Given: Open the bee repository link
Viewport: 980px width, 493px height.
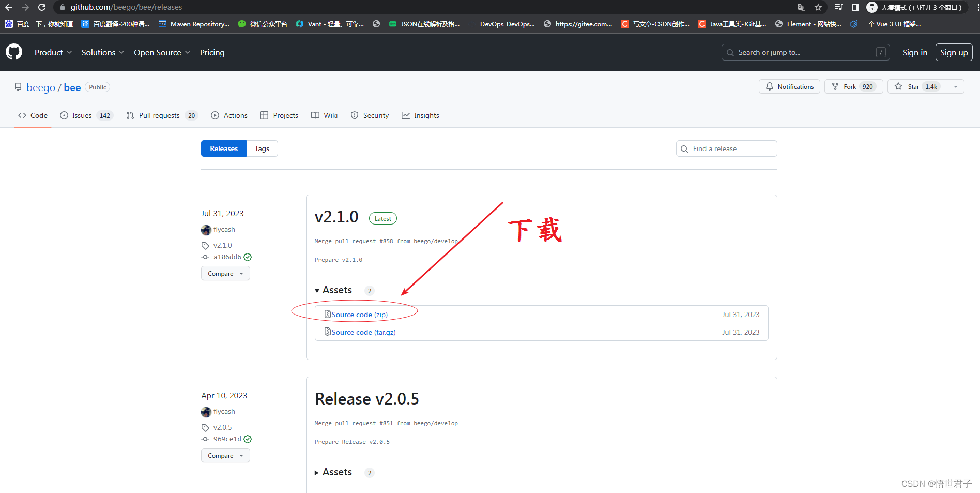Looking at the screenshot, I should point(72,87).
